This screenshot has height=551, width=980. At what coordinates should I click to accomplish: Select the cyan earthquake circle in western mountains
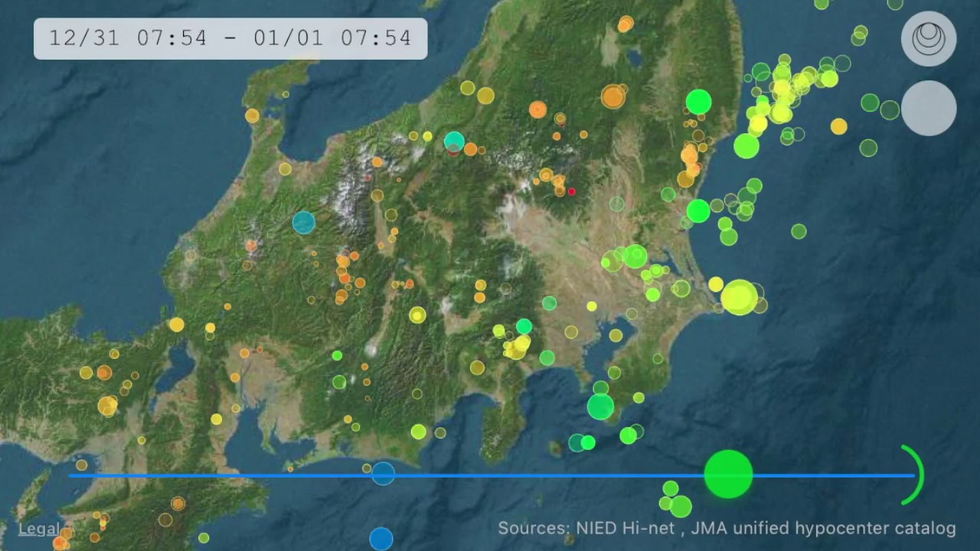(x=304, y=222)
